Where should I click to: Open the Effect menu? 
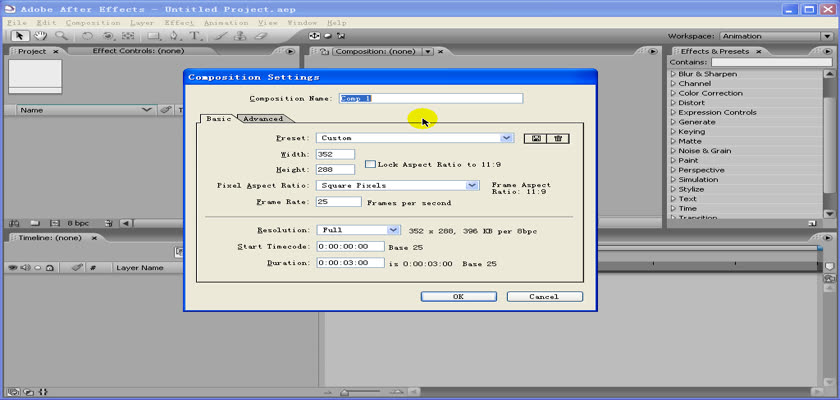coord(179,23)
